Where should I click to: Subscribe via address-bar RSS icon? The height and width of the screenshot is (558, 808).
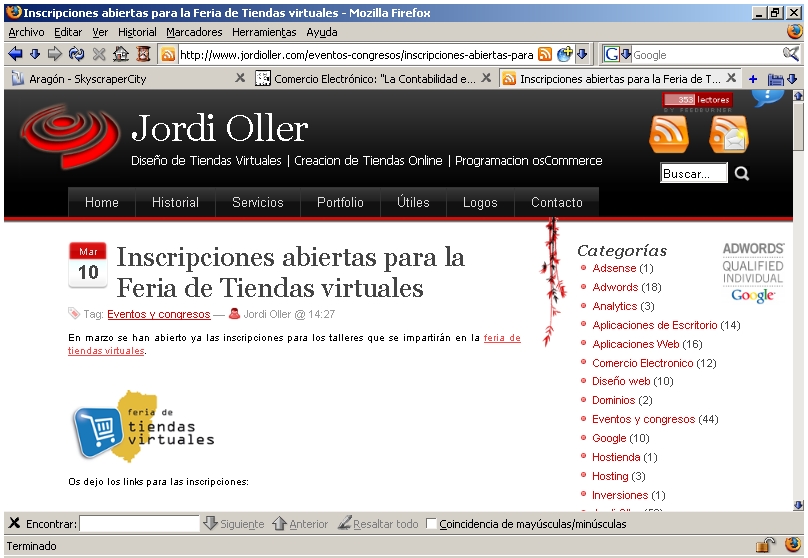545,54
